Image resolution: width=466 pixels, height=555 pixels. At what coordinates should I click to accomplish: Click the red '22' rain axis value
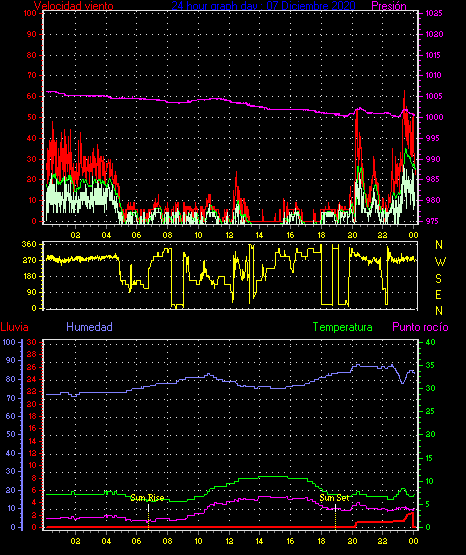[x=32, y=391]
